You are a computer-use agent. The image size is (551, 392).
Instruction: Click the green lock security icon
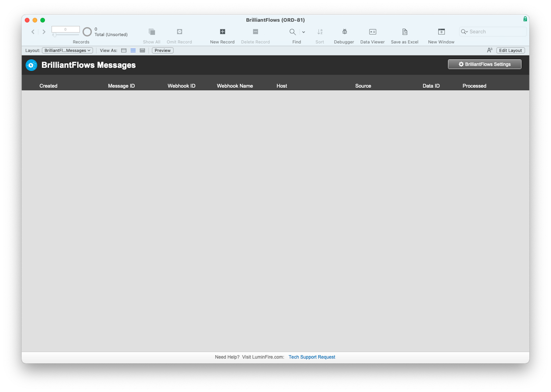(525, 19)
